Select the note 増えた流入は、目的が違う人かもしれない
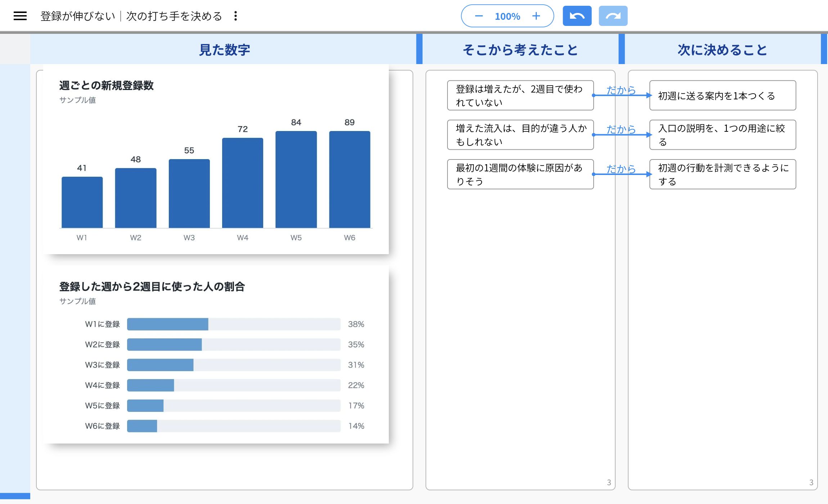Image resolution: width=828 pixels, height=504 pixels. pyautogui.click(x=520, y=135)
